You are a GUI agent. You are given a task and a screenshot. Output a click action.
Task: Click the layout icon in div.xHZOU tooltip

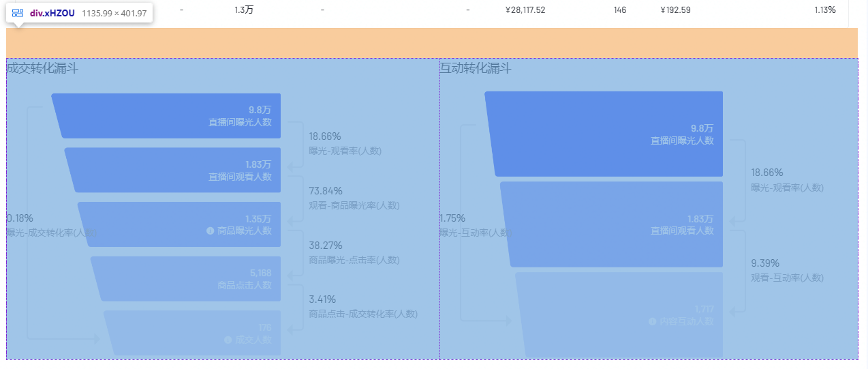[18, 13]
